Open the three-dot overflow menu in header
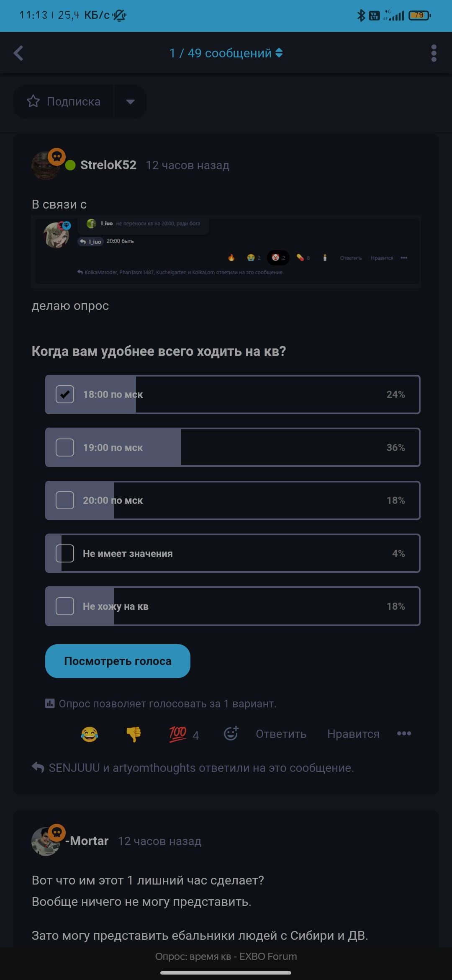452x980 pixels. [x=434, y=53]
